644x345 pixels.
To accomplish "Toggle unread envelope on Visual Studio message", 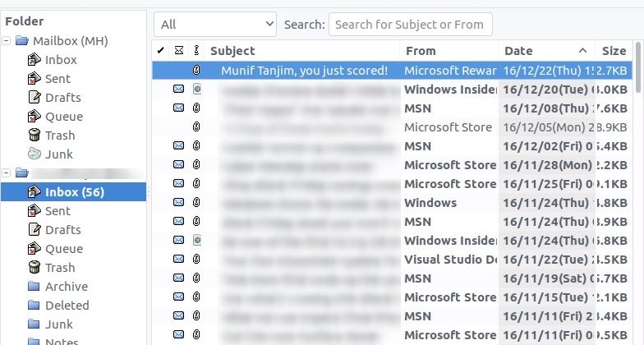I will pos(178,260).
